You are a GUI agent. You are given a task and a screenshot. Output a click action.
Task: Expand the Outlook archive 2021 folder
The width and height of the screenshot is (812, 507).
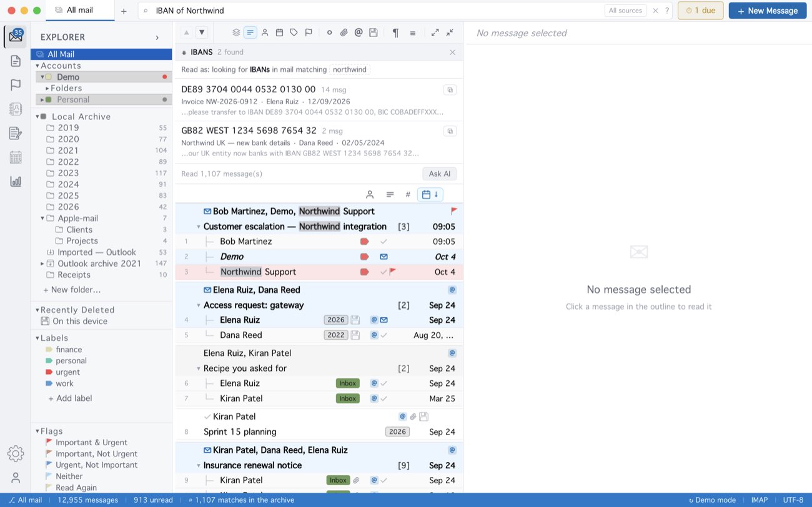(x=42, y=263)
